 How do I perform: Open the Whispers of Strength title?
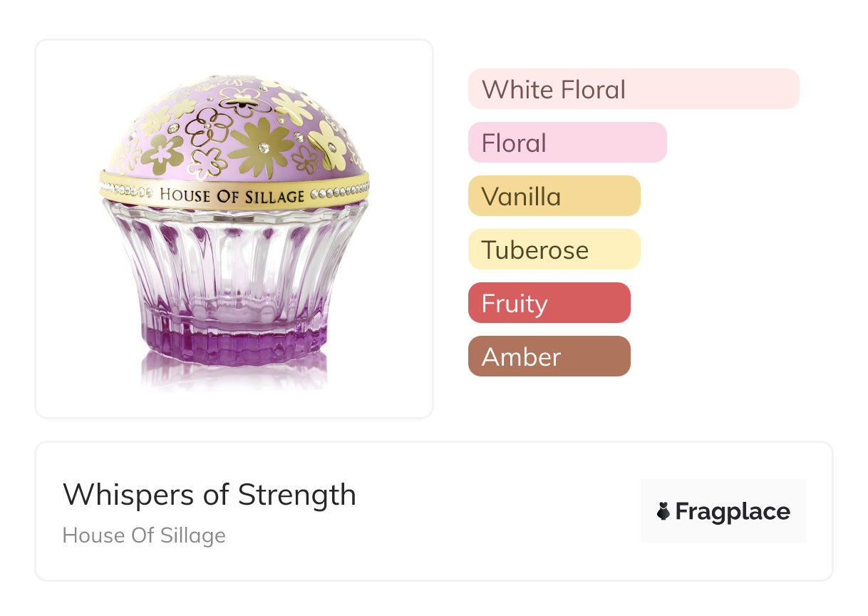[210, 494]
